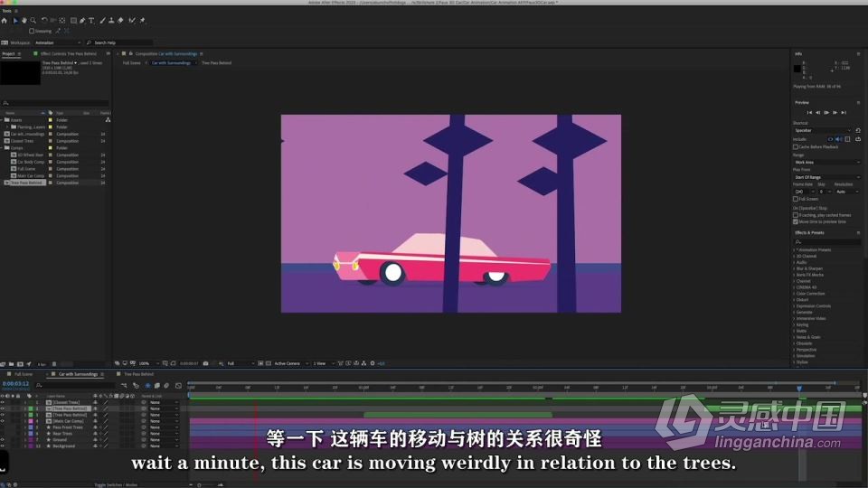This screenshot has width=868, height=488.
Task: Open the Graph Editor icon in timeline
Action: point(178,386)
